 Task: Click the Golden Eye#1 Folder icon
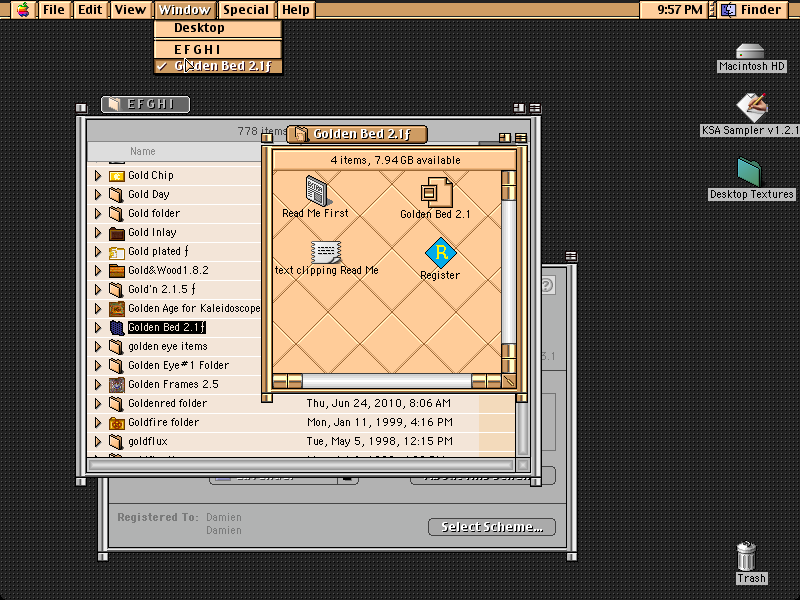point(117,366)
